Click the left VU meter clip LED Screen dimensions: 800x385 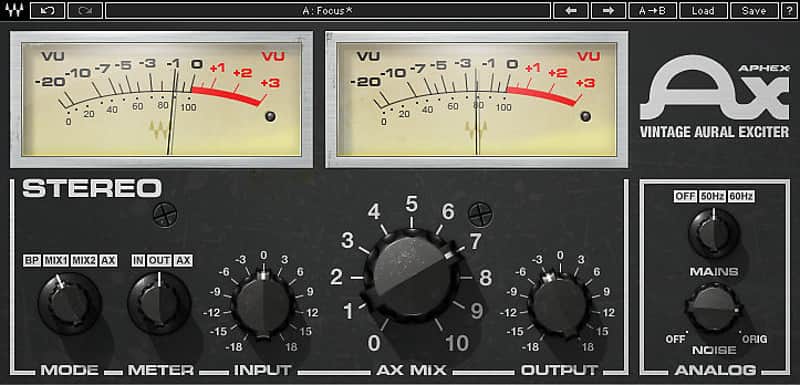pyautogui.click(x=270, y=117)
